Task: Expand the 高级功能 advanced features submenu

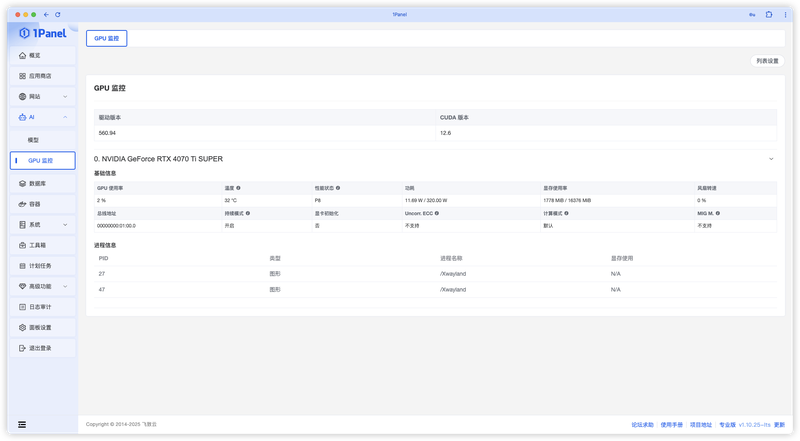Action: [x=65, y=286]
